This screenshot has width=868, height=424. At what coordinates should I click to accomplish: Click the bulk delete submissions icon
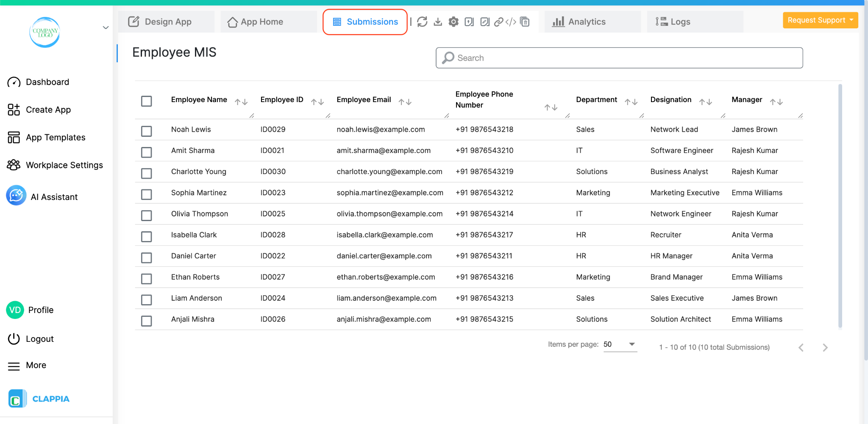click(x=525, y=22)
